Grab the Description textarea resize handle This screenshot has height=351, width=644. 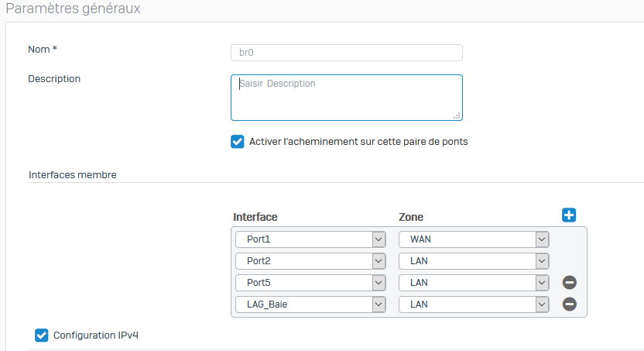click(x=457, y=116)
